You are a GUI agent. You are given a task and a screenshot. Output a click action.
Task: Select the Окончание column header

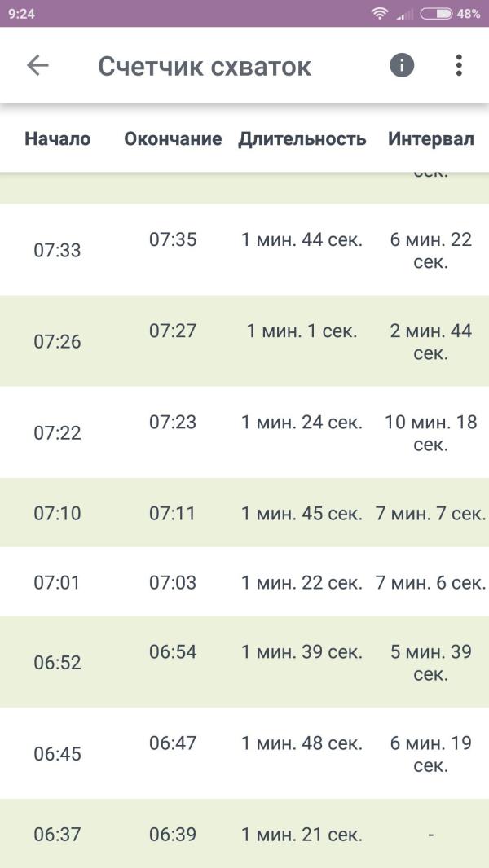(173, 138)
